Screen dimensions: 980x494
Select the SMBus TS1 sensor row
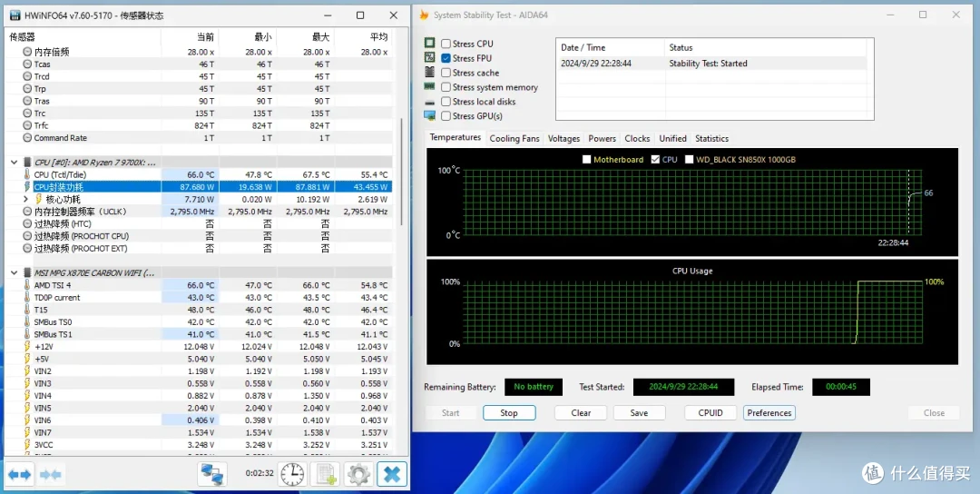click(200, 334)
